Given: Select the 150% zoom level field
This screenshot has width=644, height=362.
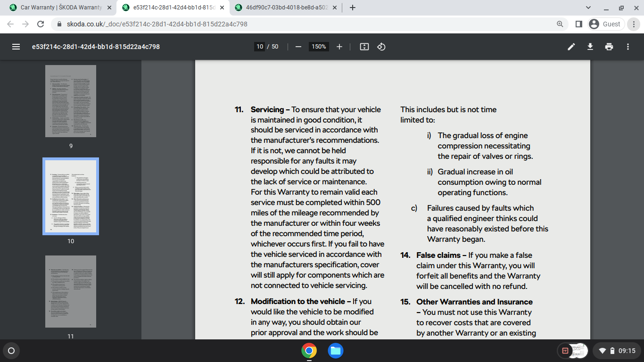Looking at the screenshot, I should coord(319,47).
